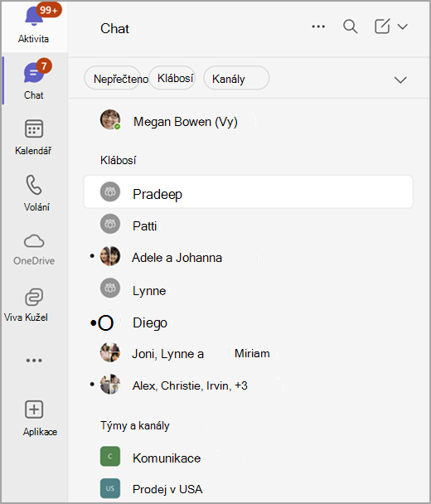The image size is (431, 504).
Task: Filter by Nepřečteno chip
Action: point(113,78)
